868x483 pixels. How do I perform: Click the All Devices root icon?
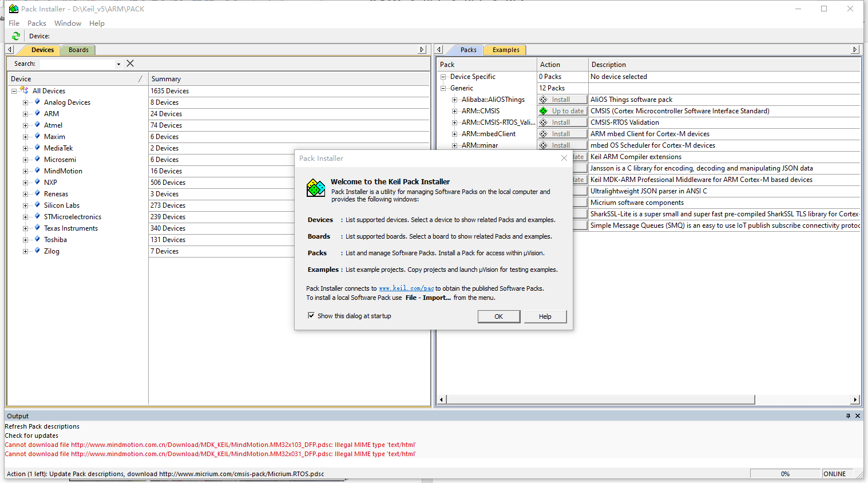click(x=24, y=90)
